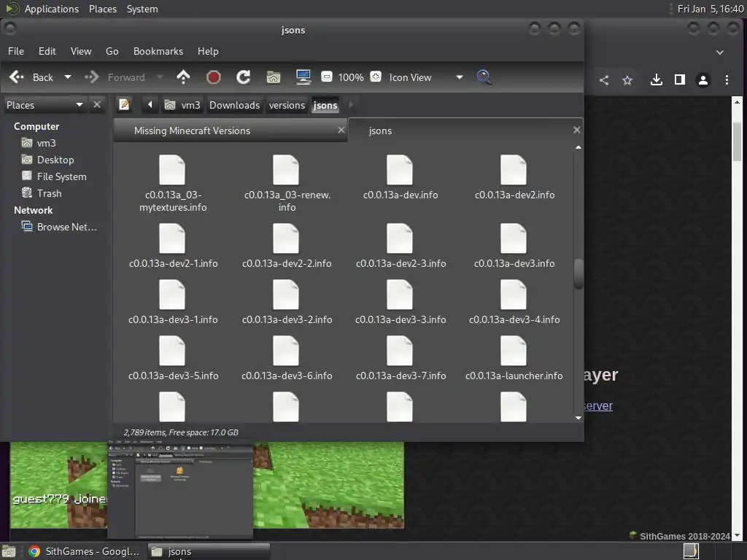Click the window preview thumbnail above taskbar

pos(180,489)
